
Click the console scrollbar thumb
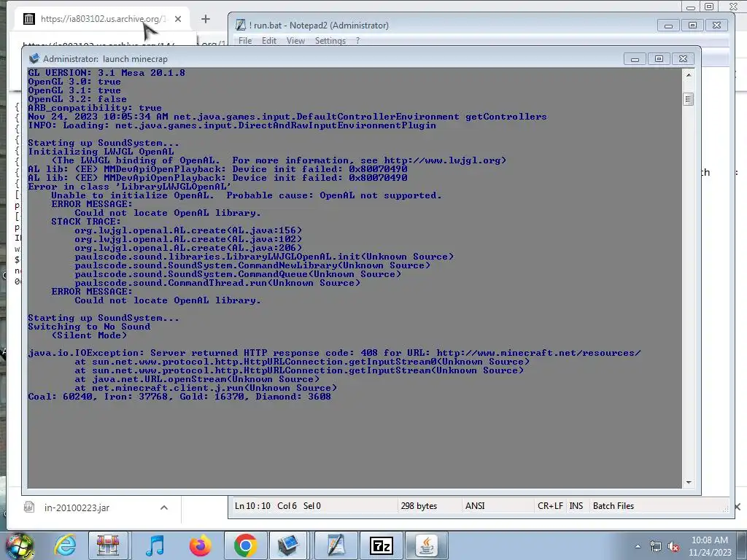689,99
